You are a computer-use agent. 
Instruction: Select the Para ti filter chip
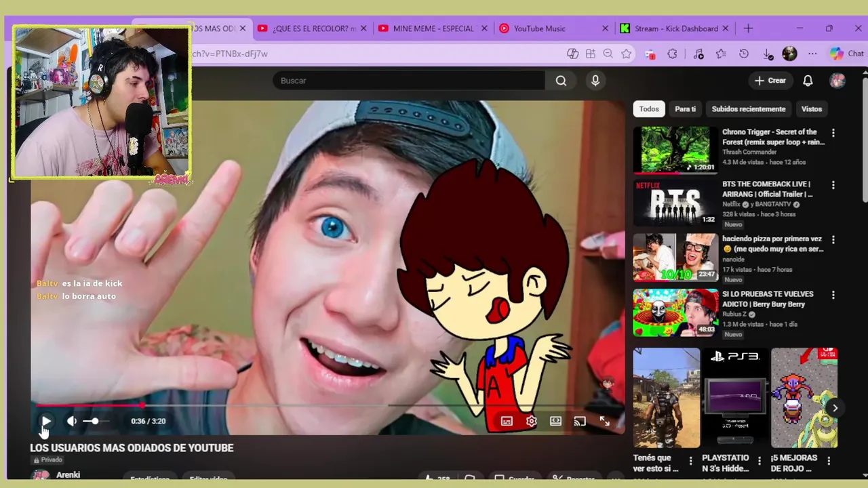tap(685, 109)
